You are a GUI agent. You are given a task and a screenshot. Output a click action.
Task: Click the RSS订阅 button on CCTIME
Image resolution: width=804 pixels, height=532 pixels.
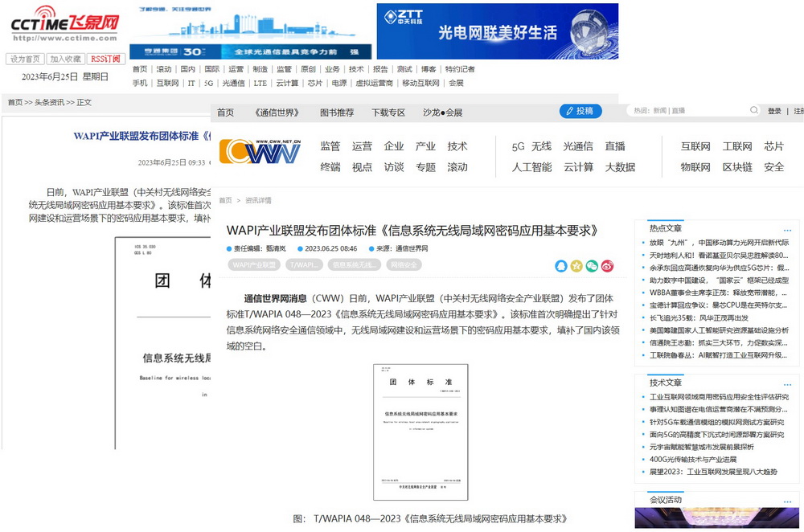(105, 59)
